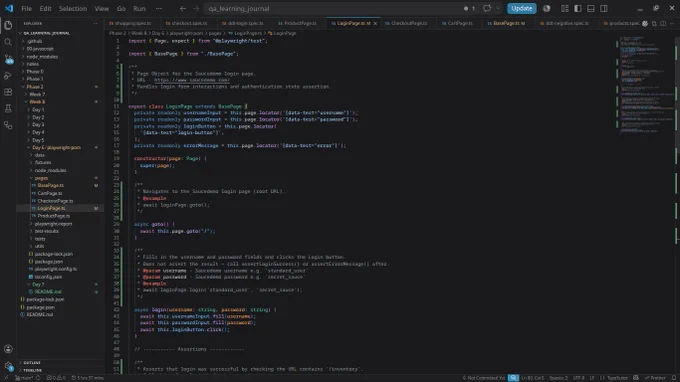Expand the Timeline section

[x=60, y=370]
